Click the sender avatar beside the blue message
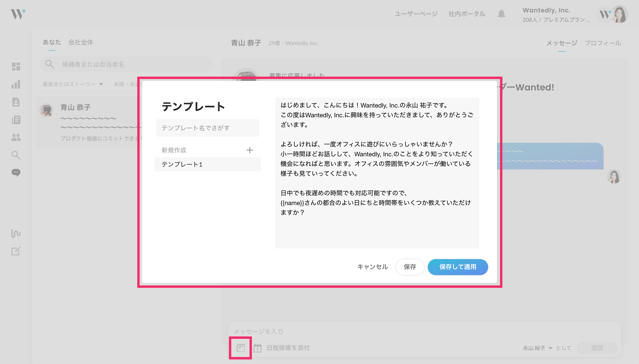The image size is (639, 364). point(614,176)
